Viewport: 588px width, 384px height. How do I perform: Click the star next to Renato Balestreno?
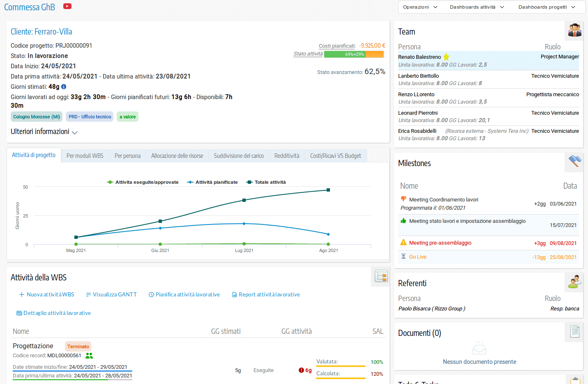point(446,58)
